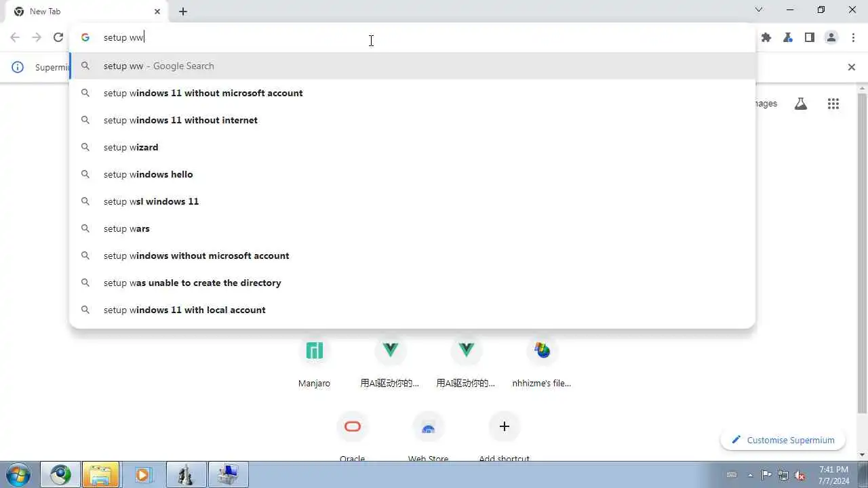Open the Action Center flag icon
Viewport: 868px width, 488px height.
[x=766, y=475]
